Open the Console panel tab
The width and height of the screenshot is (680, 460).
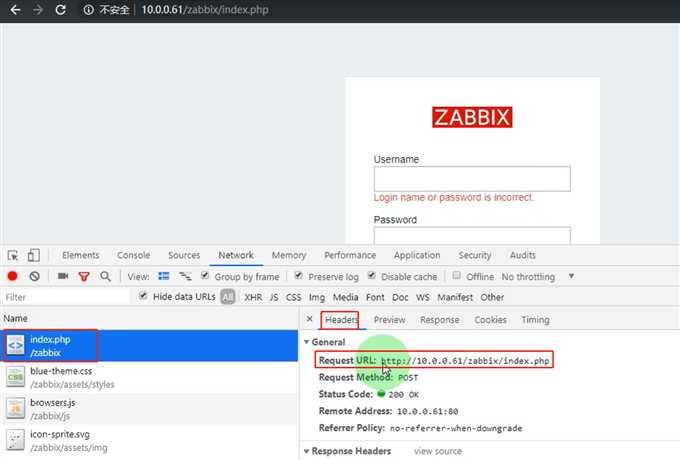click(x=134, y=255)
